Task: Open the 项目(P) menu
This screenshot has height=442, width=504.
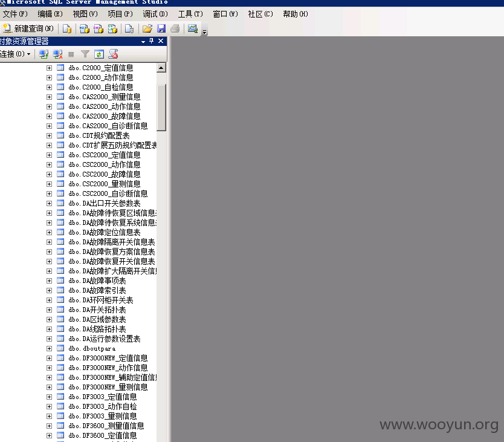Action: click(120, 14)
